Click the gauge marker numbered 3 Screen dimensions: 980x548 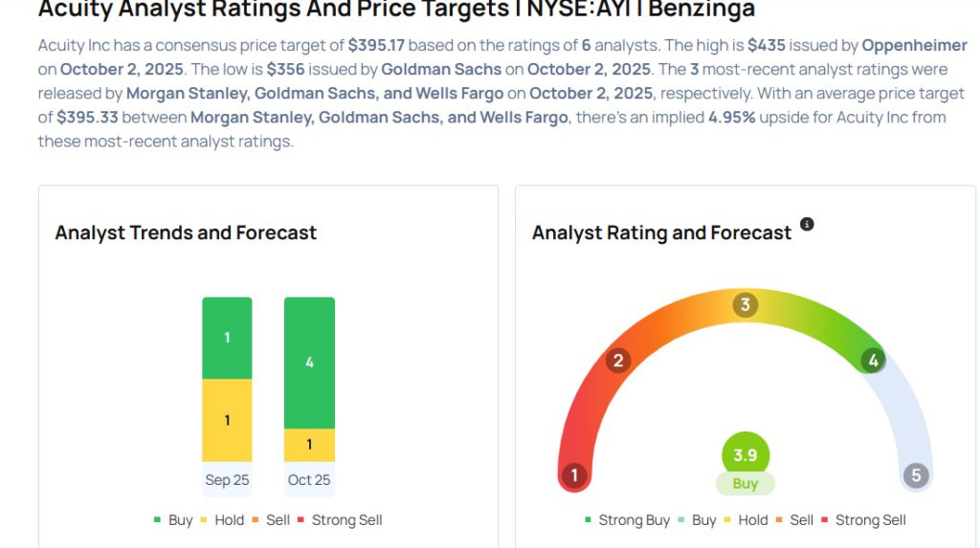(745, 305)
